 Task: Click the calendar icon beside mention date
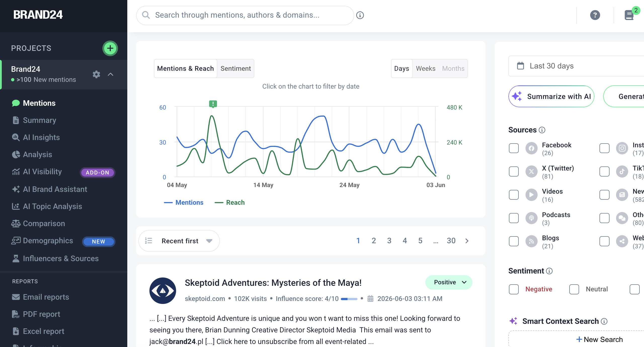370,299
